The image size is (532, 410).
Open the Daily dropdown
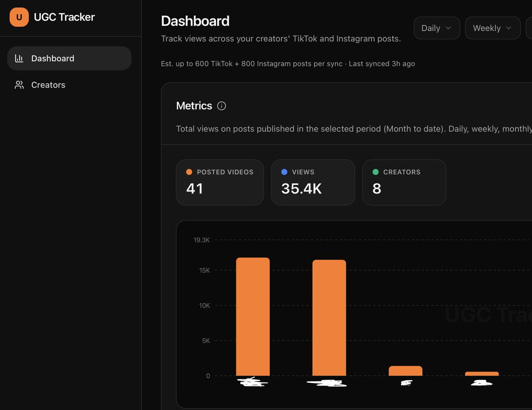point(437,28)
